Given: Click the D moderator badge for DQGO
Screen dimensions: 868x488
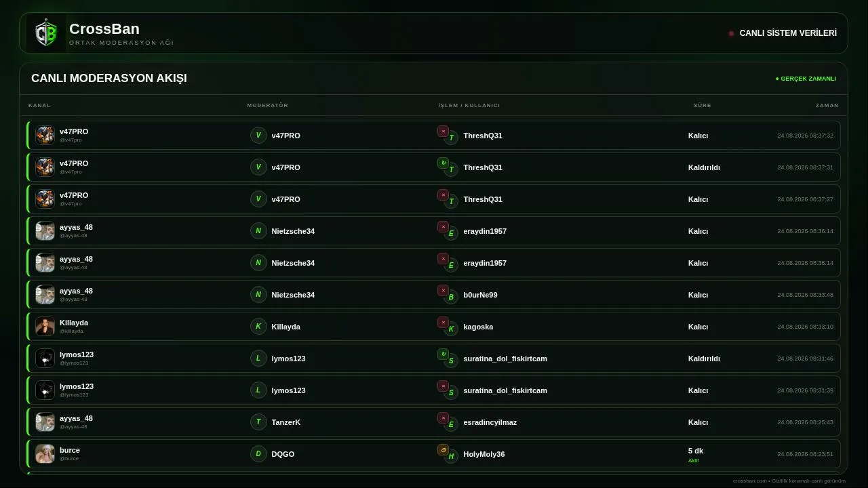Looking at the screenshot, I should tap(258, 454).
